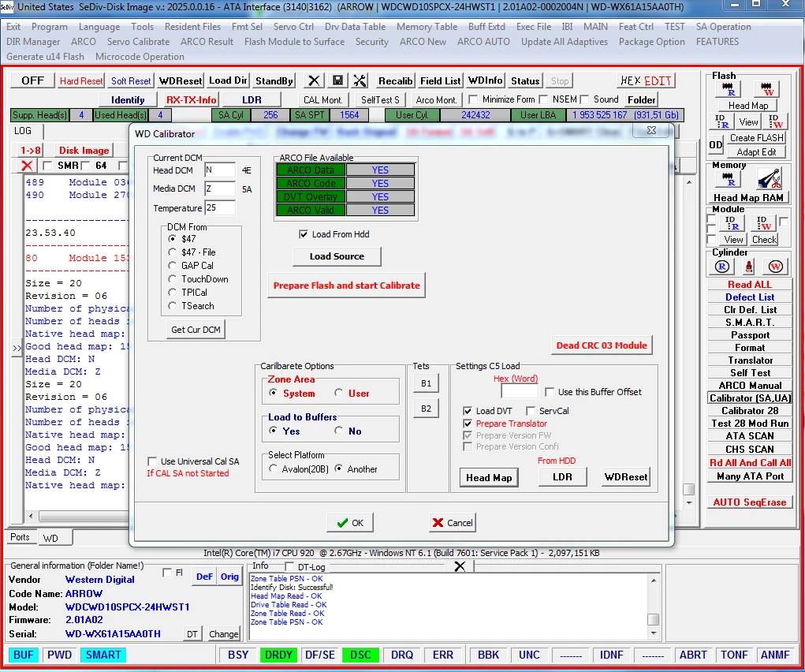Click the Module ID read icon

[731, 223]
